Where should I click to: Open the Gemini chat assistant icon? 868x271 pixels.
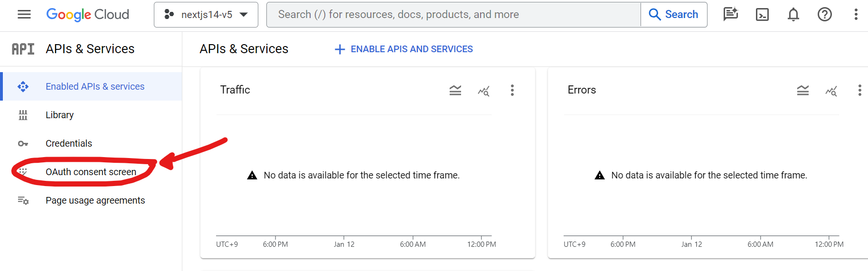coord(730,15)
